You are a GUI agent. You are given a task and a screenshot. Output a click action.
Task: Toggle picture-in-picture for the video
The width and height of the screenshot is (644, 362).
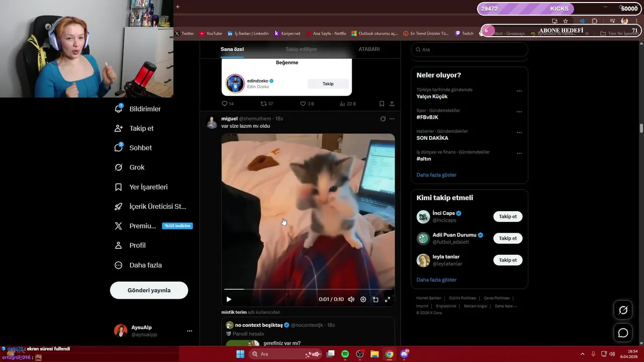pyautogui.click(x=375, y=299)
